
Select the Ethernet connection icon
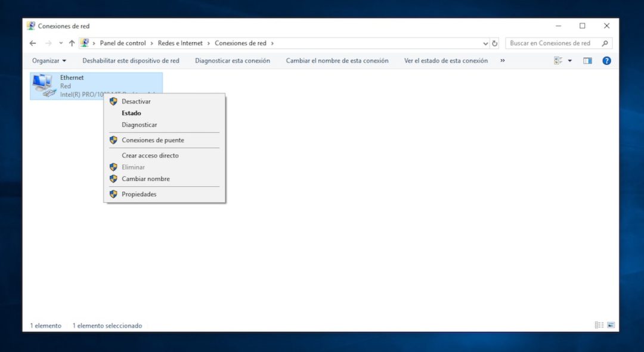pos(45,84)
